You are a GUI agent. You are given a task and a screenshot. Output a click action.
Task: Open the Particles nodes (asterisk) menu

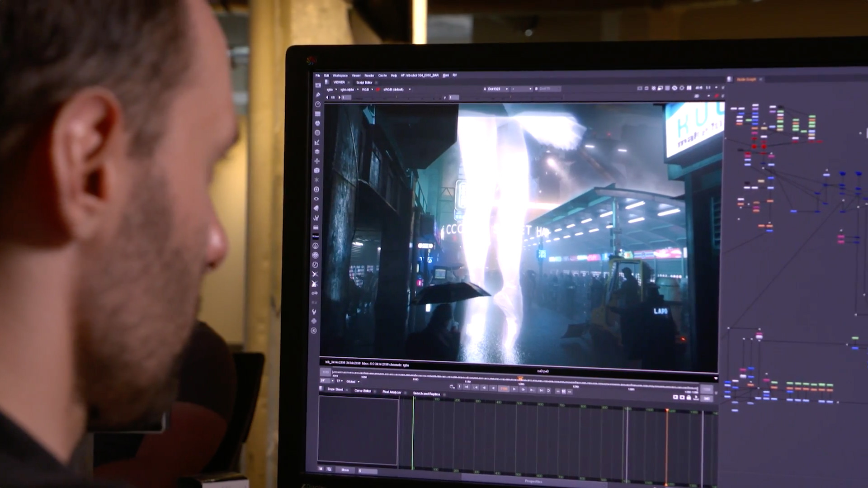pyautogui.click(x=317, y=180)
